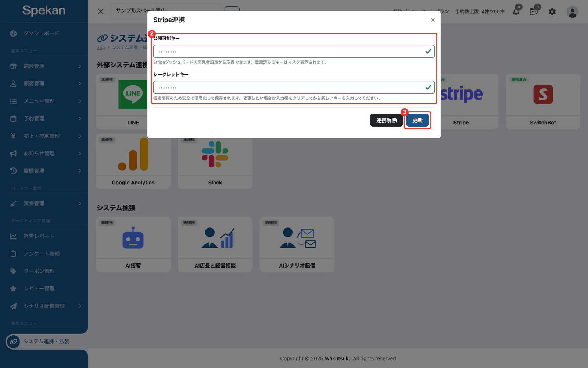
Task: Expand the 履歴管理 menu chevron
Action: click(x=80, y=171)
